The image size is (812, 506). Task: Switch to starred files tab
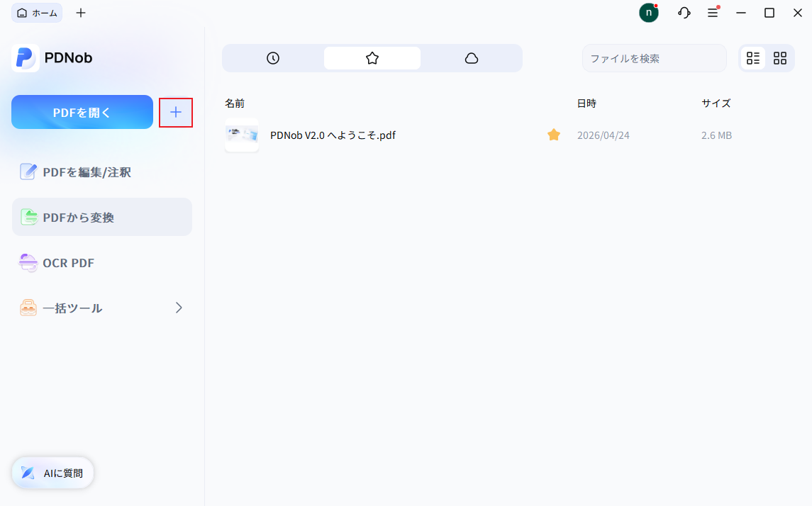pyautogui.click(x=372, y=58)
